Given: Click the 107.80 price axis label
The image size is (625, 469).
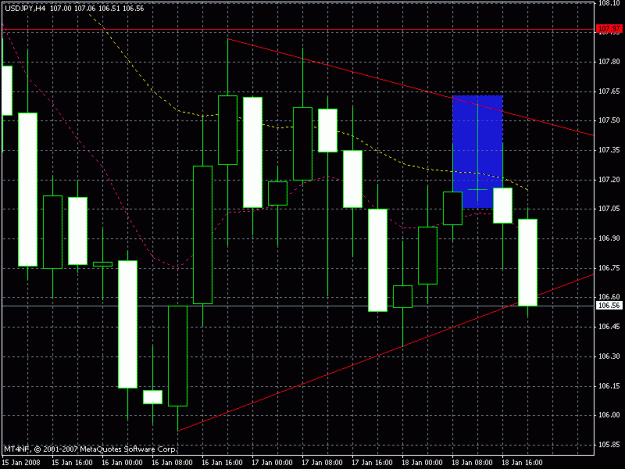Looking at the screenshot, I should [609, 62].
